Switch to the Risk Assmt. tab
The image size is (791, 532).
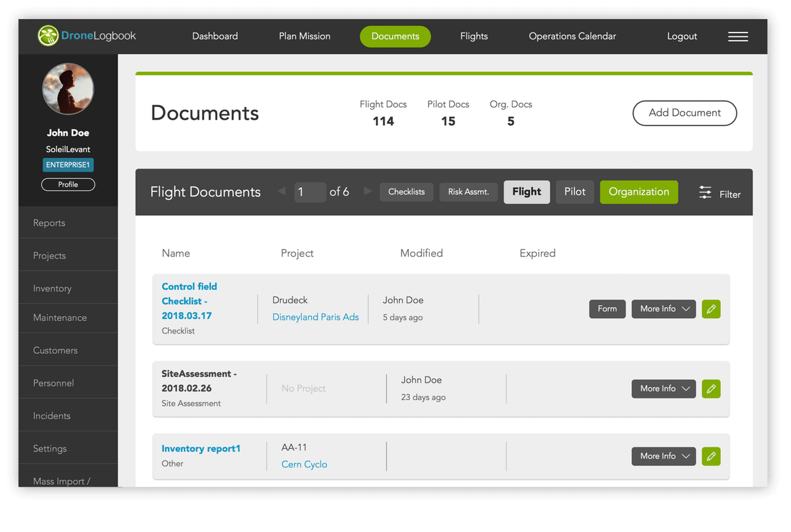468,192
